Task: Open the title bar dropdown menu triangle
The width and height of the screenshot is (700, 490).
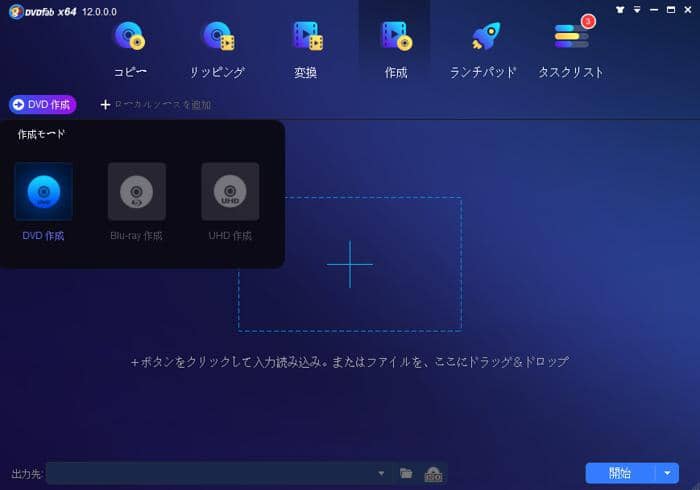Action: pos(637,10)
